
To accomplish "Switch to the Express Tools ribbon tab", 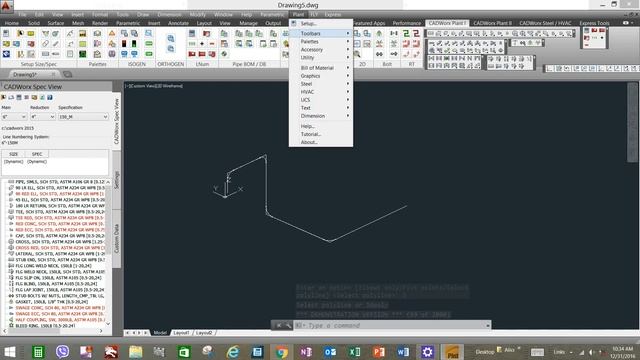I will point(594,23).
